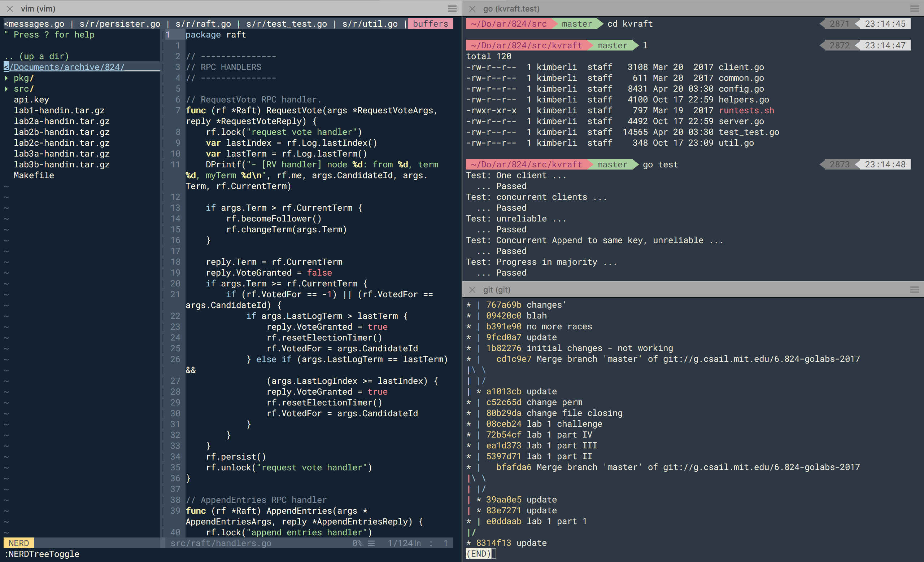Click the NERD mode indicator in statusline
Viewport: 924px width, 562px height.
19,543
